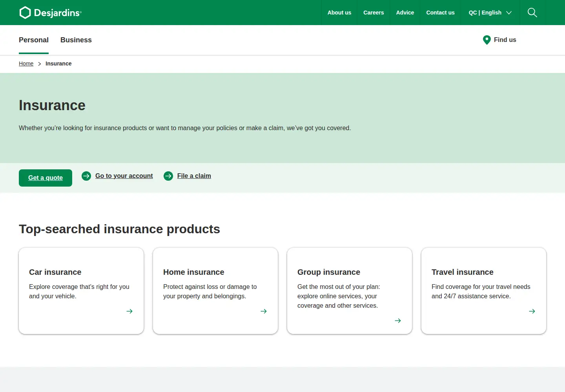Select the Personal tab

[x=34, y=40]
